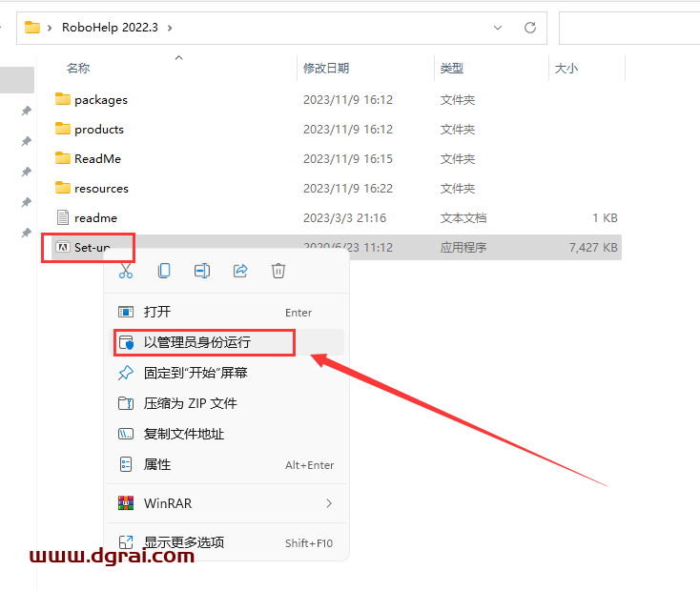Open the address bar history dropdown
Viewport: 700px width, 591px height.
point(498,28)
